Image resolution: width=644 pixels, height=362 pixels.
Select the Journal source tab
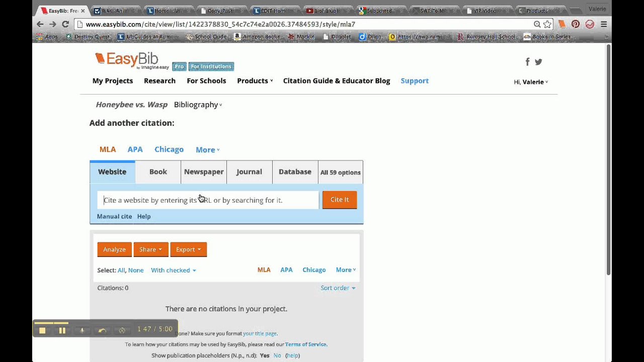[249, 172]
